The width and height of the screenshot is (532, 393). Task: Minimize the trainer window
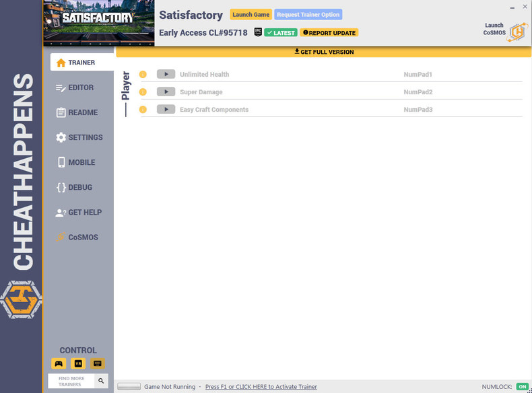[512, 7]
